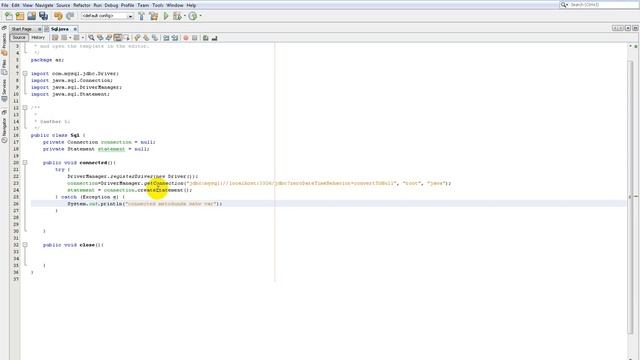Image resolution: width=640 pixels, height=360 pixels.
Task: Collapse the Javadoc comment fold at line 12
Action: [25, 108]
